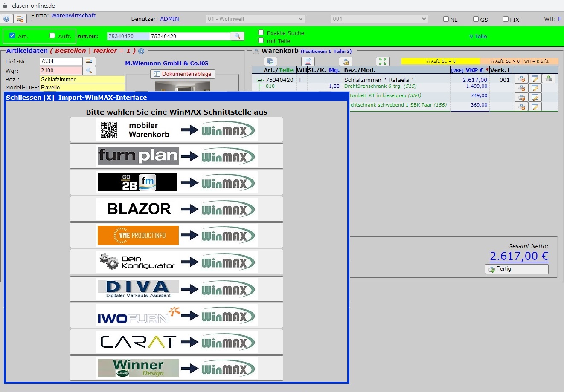Click the Fertig button
The image size is (564, 392).
[517, 269]
